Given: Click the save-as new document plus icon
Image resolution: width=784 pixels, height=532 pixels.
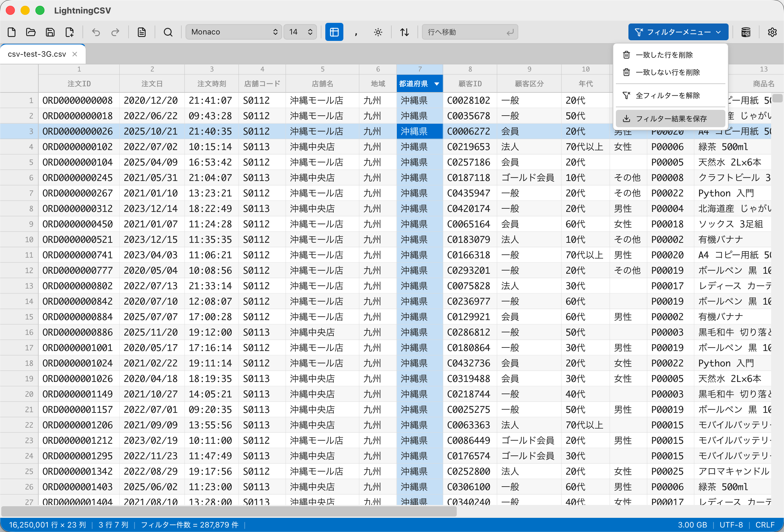Looking at the screenshot, I should (x=70, y=32).
